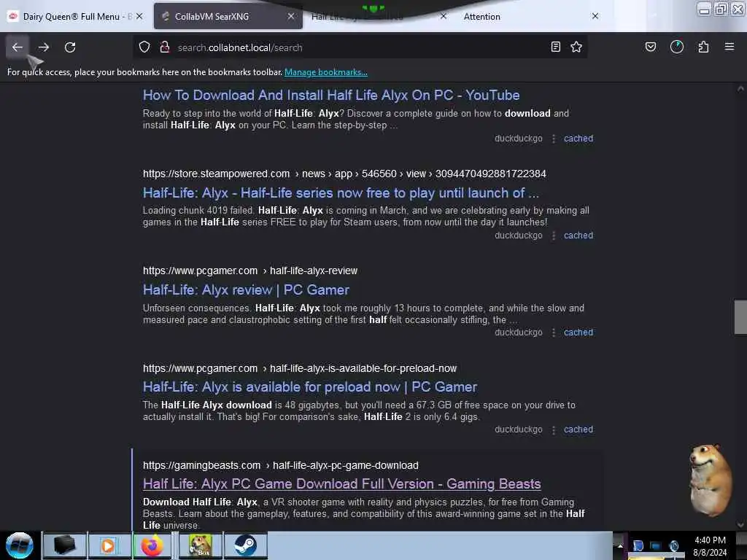Open Firefox from the taskbar
Screen dimensions: 747x560
point(152,545)
